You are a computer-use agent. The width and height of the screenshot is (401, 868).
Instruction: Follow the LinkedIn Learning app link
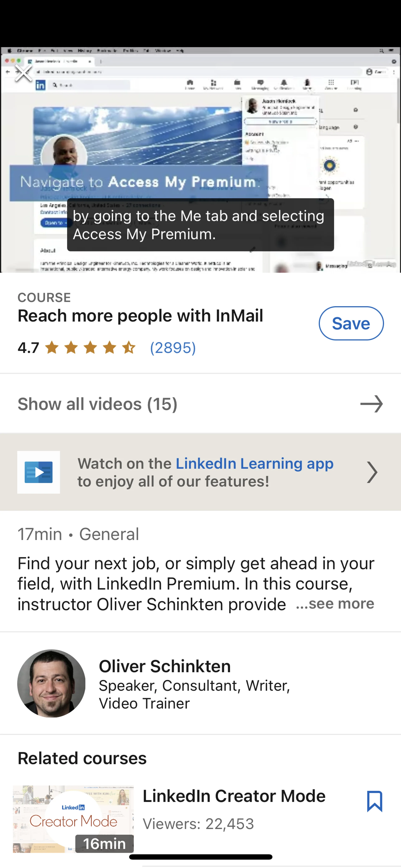click(254, 464)
